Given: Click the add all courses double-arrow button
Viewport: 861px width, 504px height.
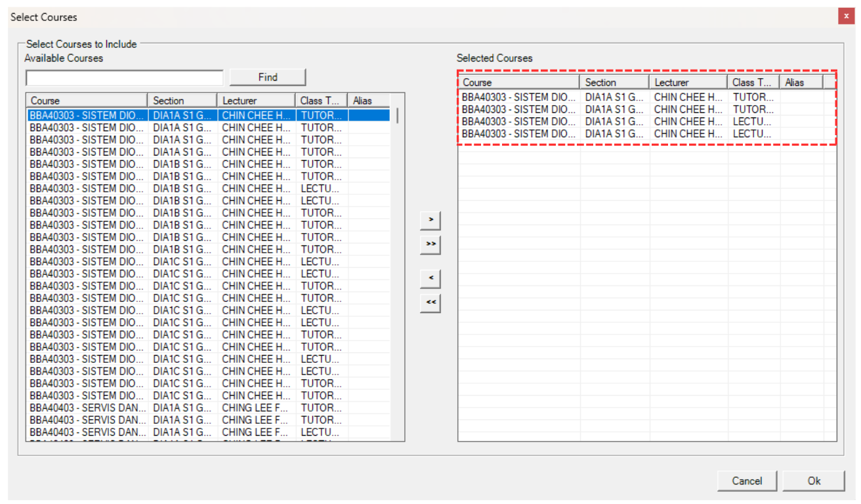Looking at the screenshot, I should tap(430, 244).
